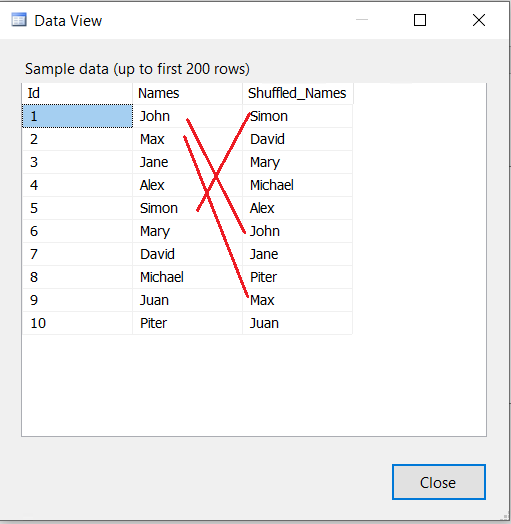Close window with the X button
This screenshot has height=524, width=511.
click(x=479, y=20)
